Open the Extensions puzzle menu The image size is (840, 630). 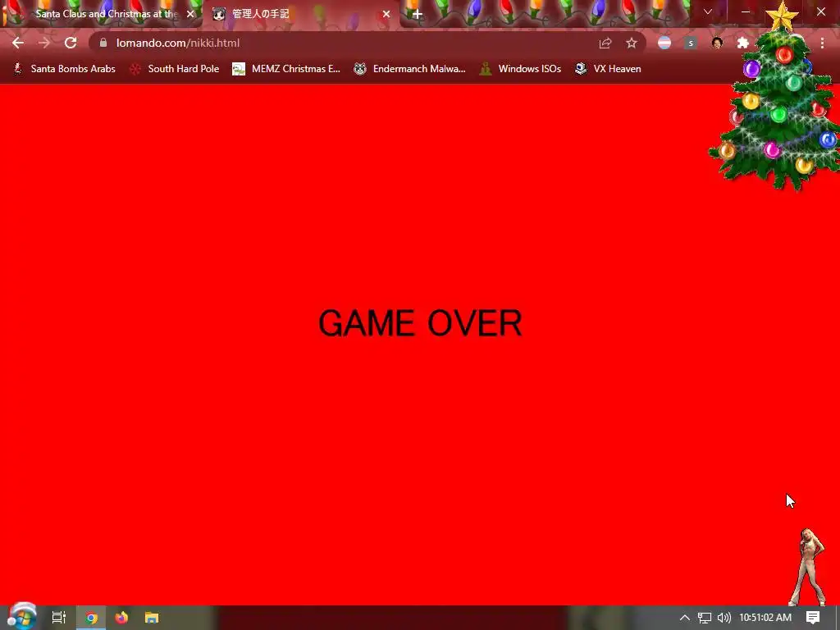tap(742, 43)
